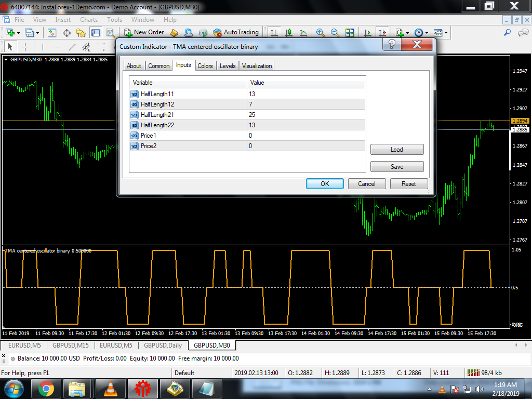Click the Zoom In magnifier icon

pyautogui.click(x=320, y=33)
